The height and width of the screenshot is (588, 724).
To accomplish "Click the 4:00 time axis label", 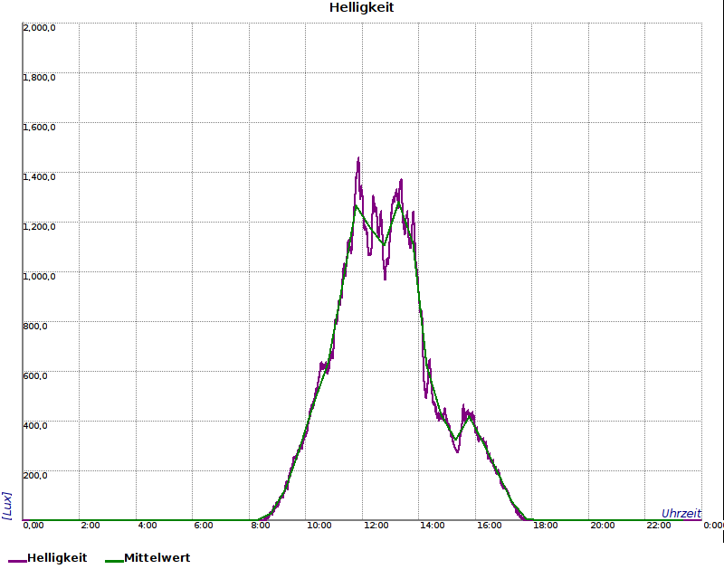I will point(148,526).
